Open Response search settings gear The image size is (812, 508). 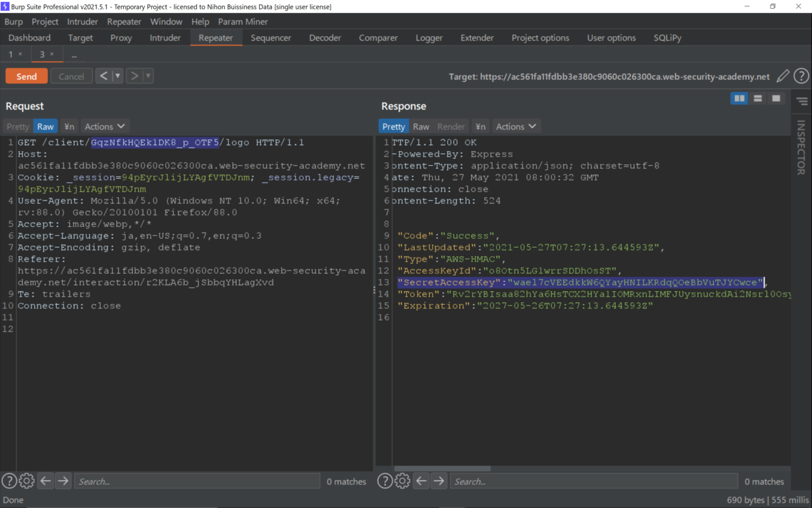(x=402, y=481)
